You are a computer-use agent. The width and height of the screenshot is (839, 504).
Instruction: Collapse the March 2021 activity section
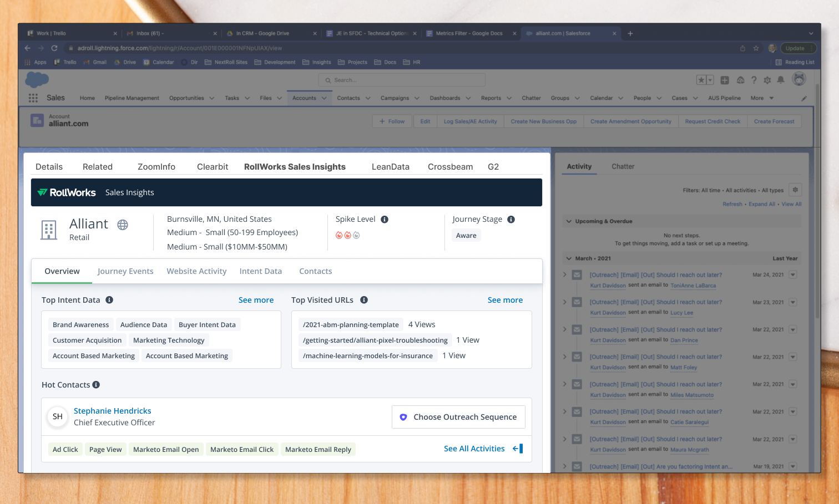click(569, 258)
